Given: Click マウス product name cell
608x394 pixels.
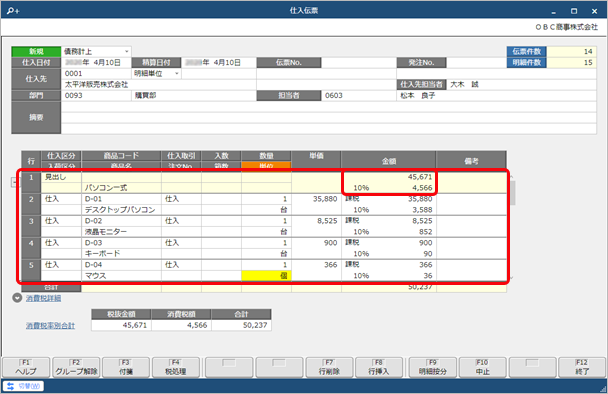Looking at the screenshot, I should (121, 276).
